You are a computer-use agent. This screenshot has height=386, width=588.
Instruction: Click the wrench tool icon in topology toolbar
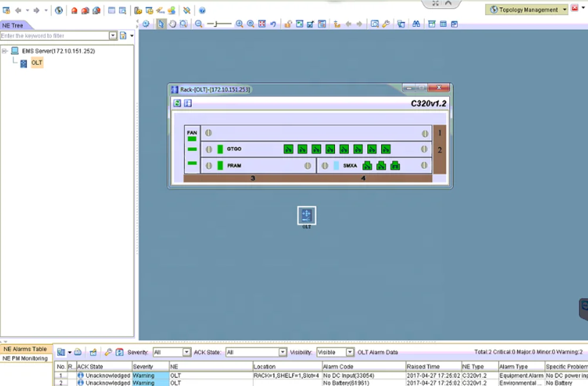tap(386, 24)
